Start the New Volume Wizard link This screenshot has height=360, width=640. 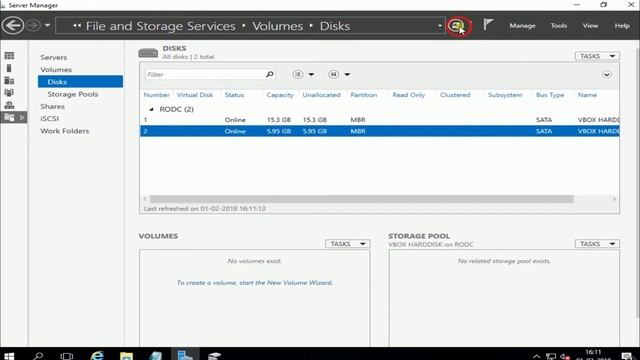[x=254, y=282]
